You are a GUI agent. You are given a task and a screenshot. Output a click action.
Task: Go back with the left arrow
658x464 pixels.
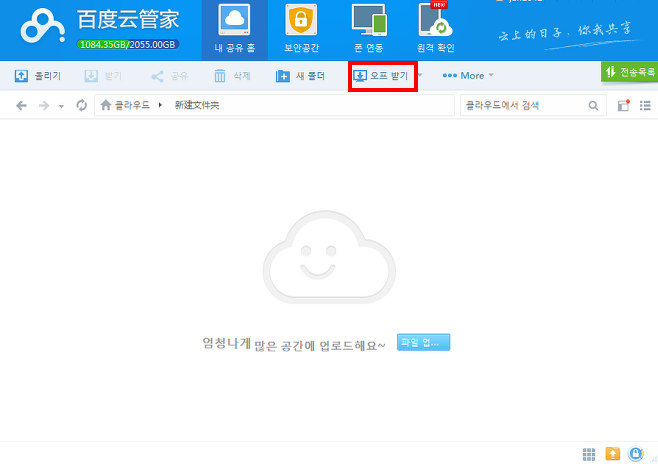[21, 105]
